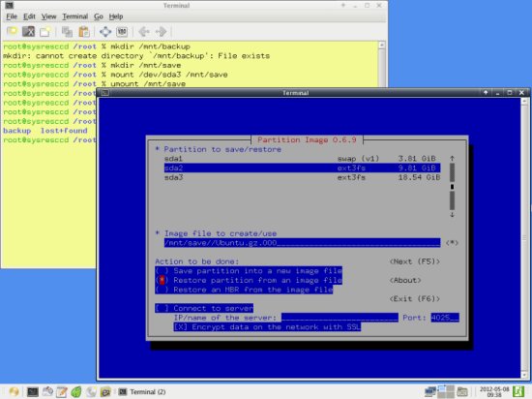Activate the Next (F5) button
Image resolution: width=532 pixels, height=399 pixels.
pyautogui.click(x=415, y=261)
